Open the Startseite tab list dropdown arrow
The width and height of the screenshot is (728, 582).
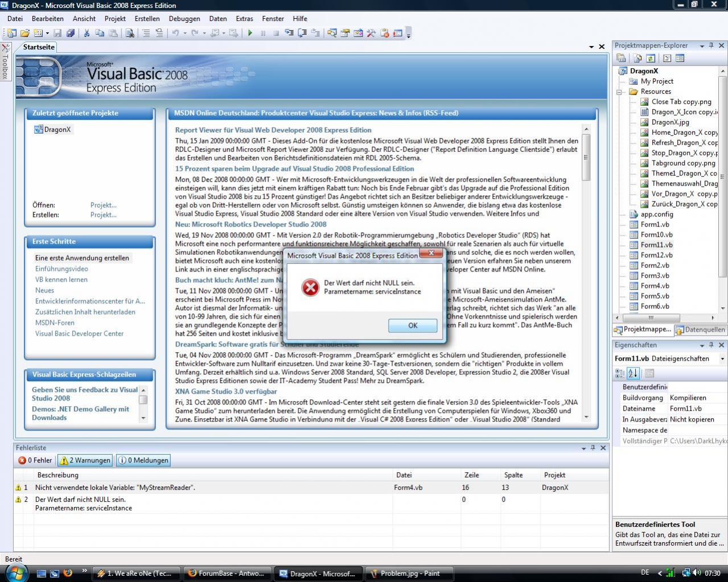coord(591,47)
